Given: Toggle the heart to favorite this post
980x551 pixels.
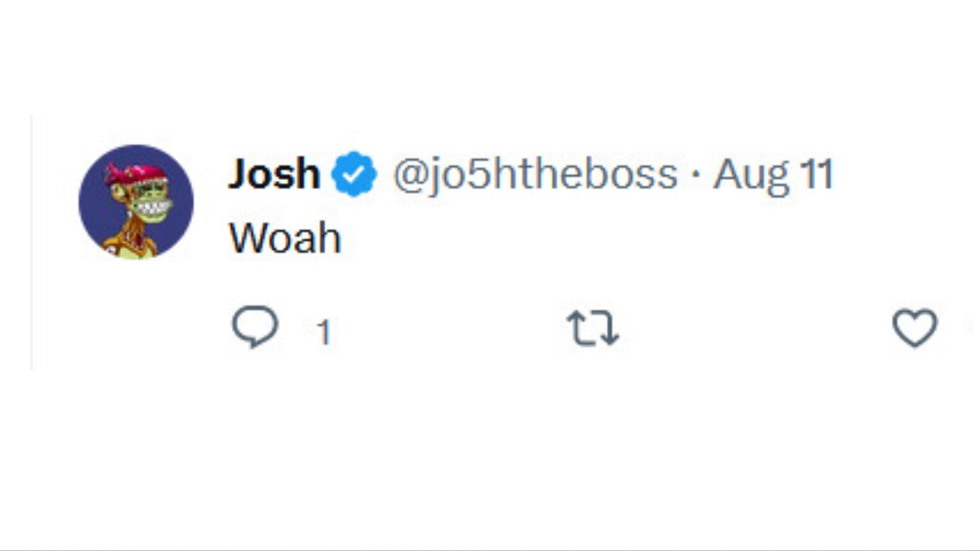Looking at the screenshot, I should [915, 328].
